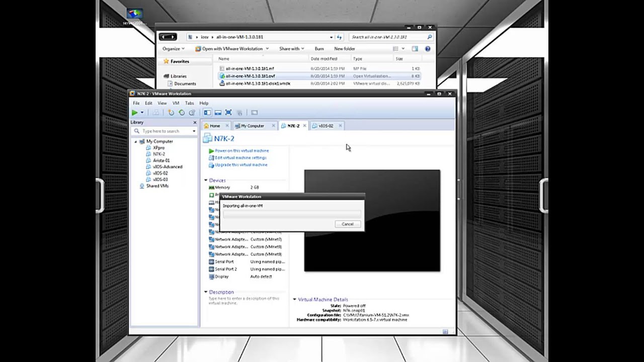
Task: Click the green Power On toolbar button
Action: click(x=135, y=113)
